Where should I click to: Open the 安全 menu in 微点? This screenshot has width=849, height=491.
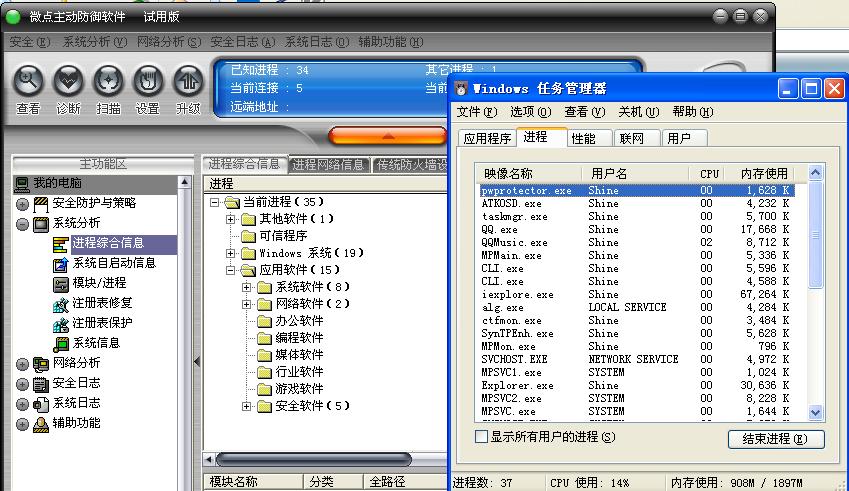point(30,42)
